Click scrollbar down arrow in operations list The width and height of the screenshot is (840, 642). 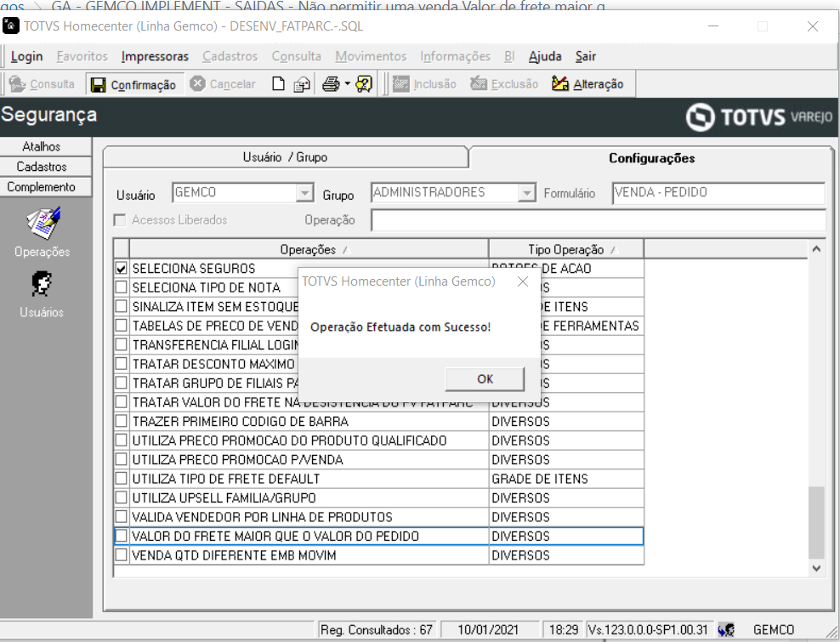[x=816, y=568]
